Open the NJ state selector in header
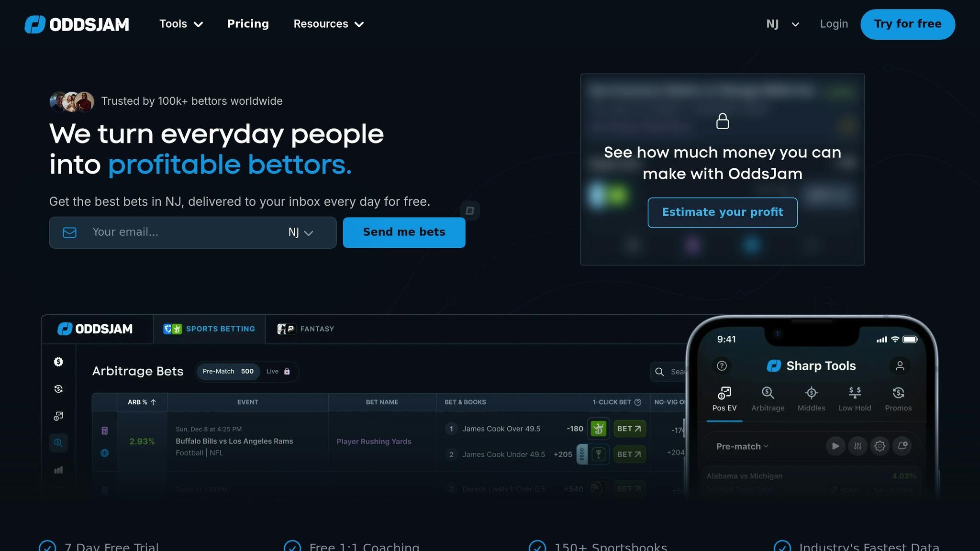Image resolution: width=980 pixels, height=551 pixels. [x=782, y=24]
